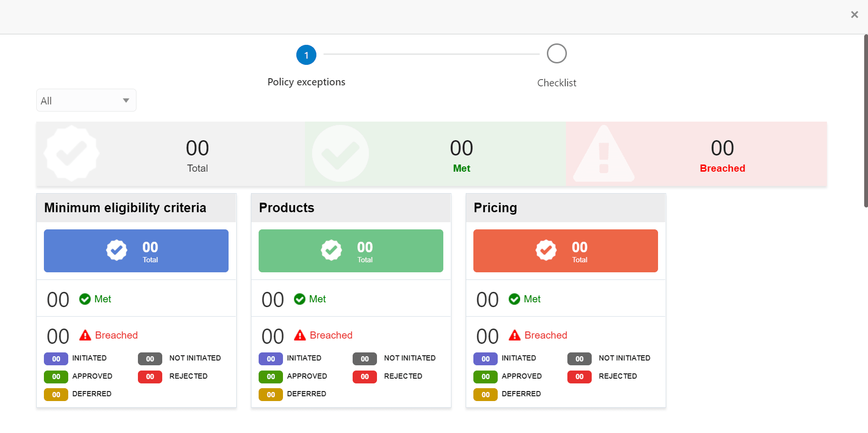Screen dimensions: 868x433
Task: Click the Met check icon under Minimum eligibility
Action: point(85,299)
